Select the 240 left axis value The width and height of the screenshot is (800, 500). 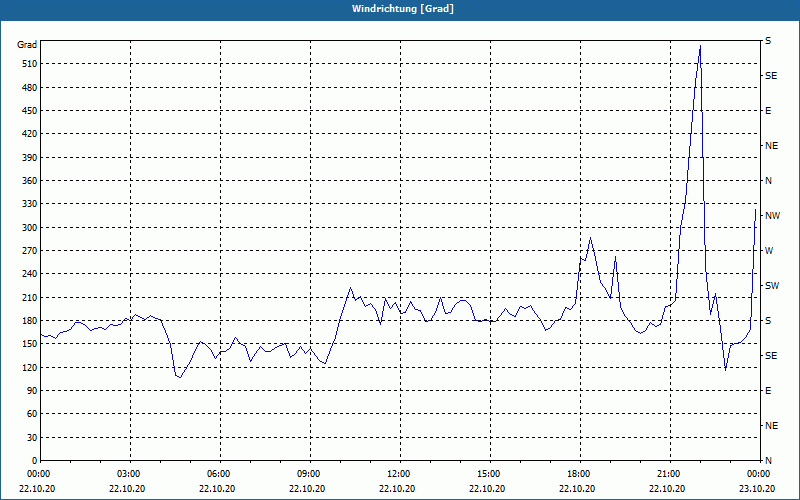30,274
